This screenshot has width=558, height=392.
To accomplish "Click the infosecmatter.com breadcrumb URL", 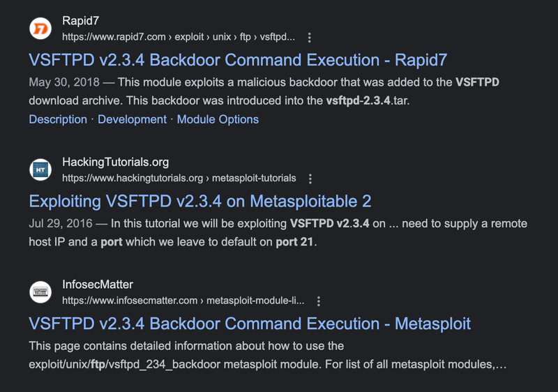I will pos(183,301).
